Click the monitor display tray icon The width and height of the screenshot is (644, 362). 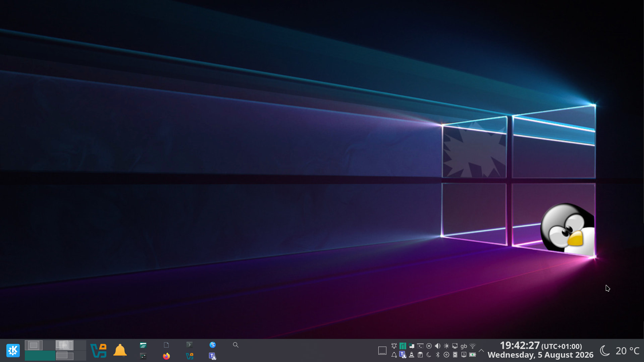pyautogui.click(x=455, y=346)
